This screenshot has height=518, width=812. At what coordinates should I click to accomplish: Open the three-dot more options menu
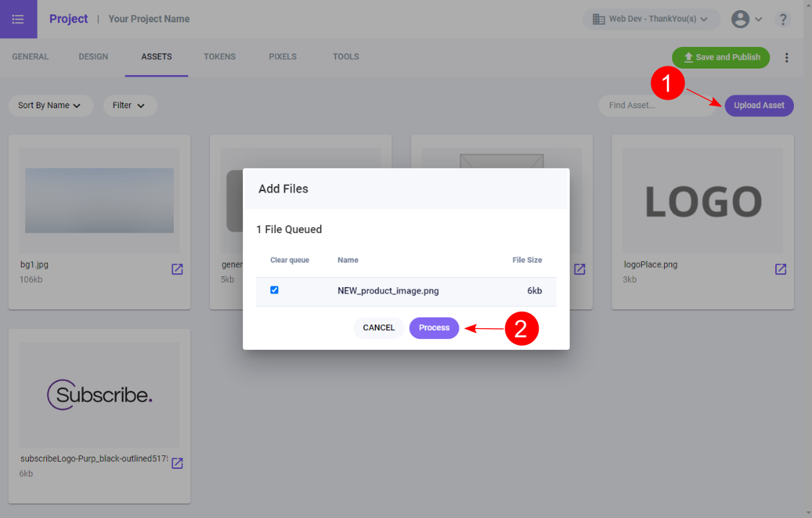[x=787, y=58]
